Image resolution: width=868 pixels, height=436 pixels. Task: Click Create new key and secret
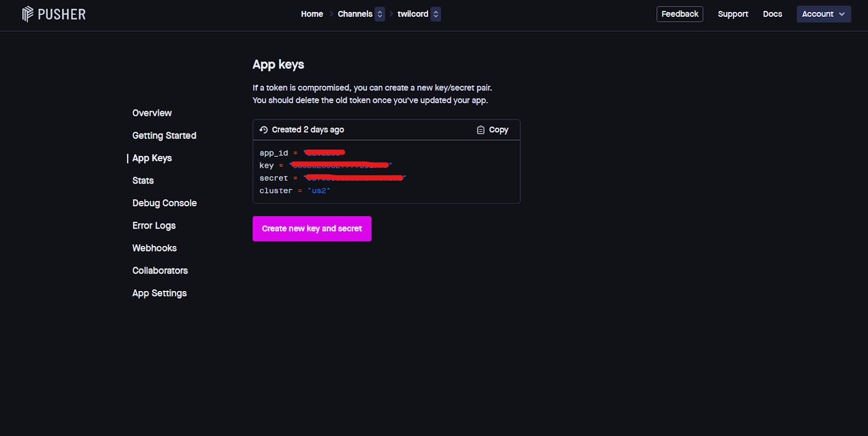click(312, 229)
